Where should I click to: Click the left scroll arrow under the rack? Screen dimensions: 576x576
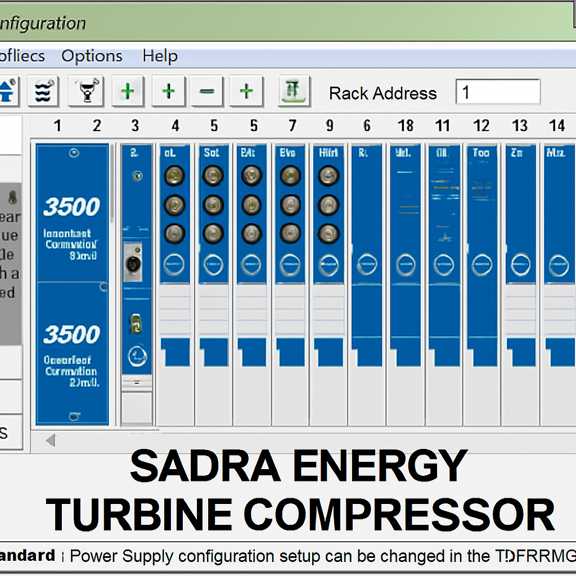pyautogui.click(x=51, y=440)
